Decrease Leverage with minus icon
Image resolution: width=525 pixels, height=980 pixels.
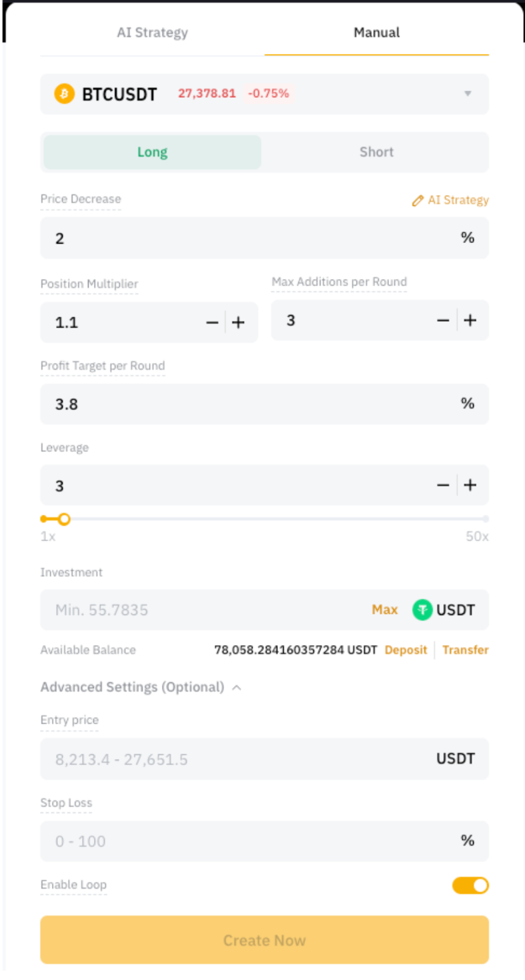(443, 485)
